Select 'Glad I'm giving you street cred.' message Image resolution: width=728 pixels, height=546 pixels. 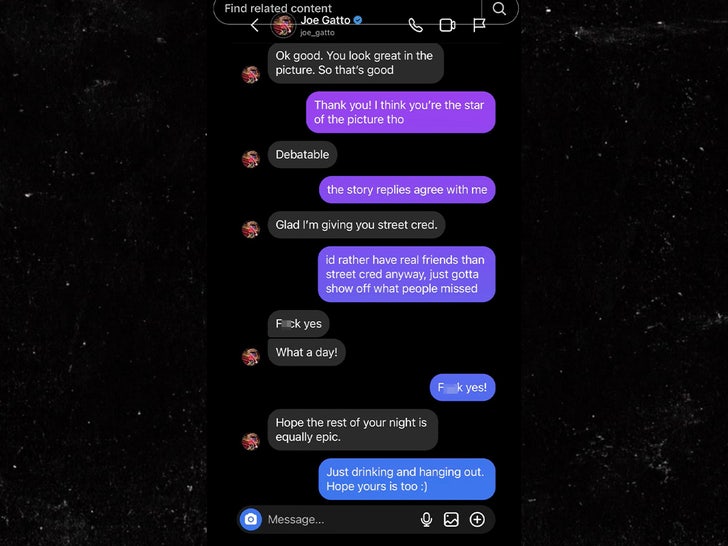(357, 225)
